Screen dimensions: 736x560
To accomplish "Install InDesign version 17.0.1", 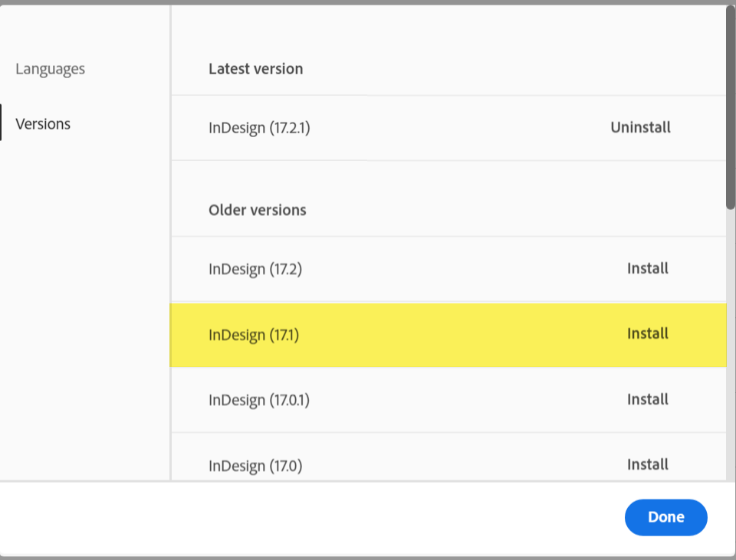I will pos(647,399).
